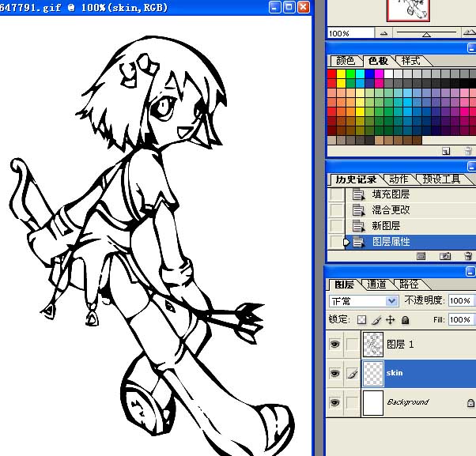Set history brush source for 图层属性
This screenshot has height=456, width=476.
[336, 242]
